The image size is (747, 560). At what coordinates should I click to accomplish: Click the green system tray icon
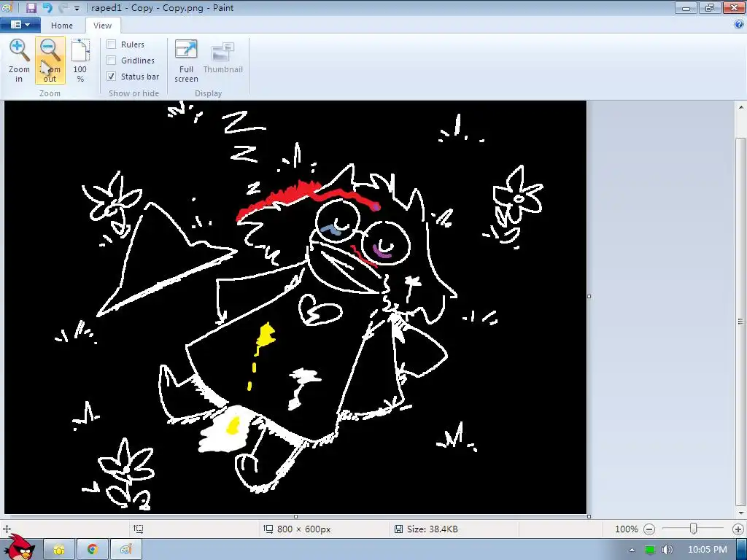pos(650,550)
